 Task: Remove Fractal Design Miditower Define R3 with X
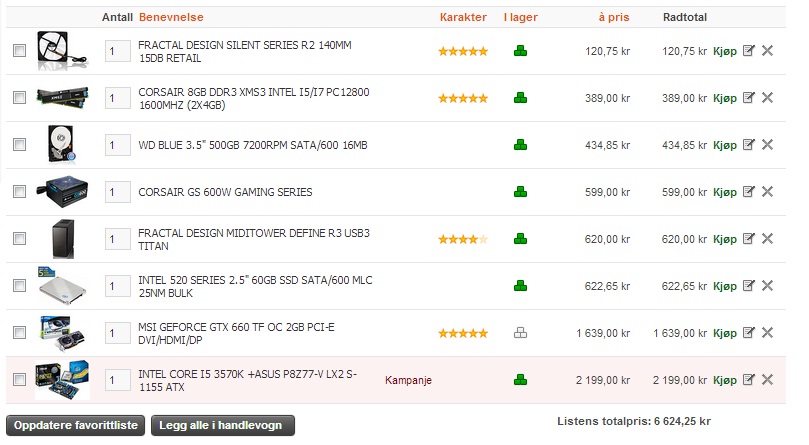click(767, 239)
